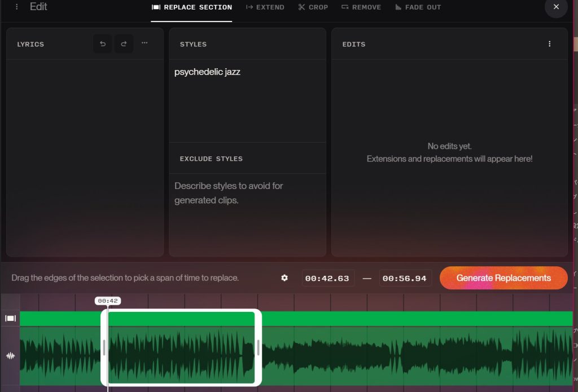Screen dimensions: 578x392
Task: Click the LYRICS panel heading
Action: (x=30, y=44)
